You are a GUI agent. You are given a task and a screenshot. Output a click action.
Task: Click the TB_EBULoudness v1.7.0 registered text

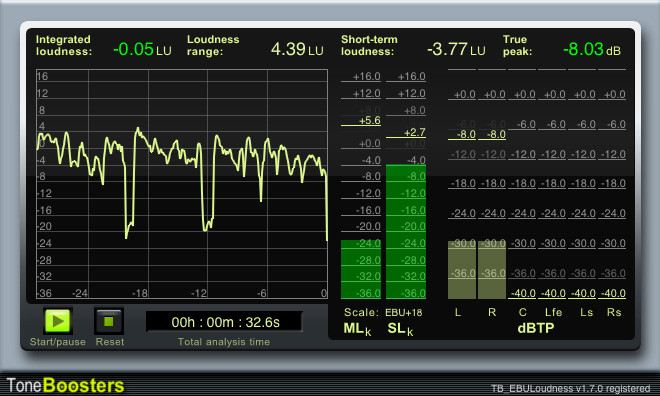point(570,388)
